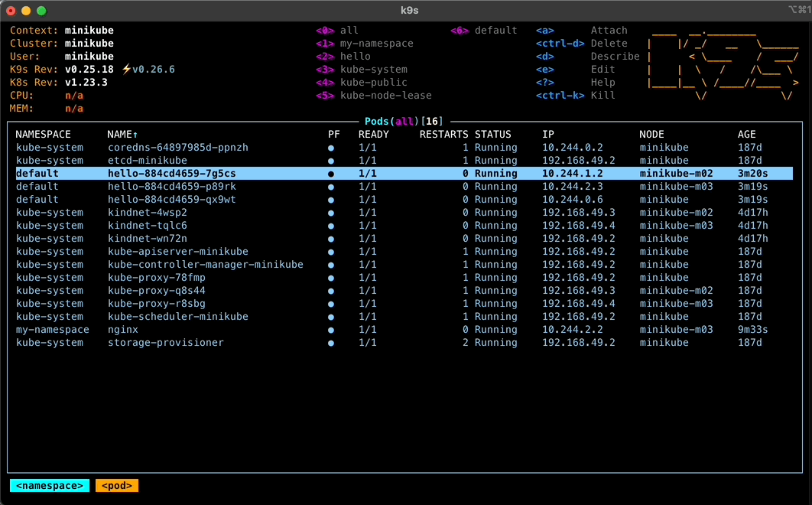The height and width of the screenshot is (505, 812).
Task: Click the <pod> breadcrumb
Action: [x=117, y=486]
